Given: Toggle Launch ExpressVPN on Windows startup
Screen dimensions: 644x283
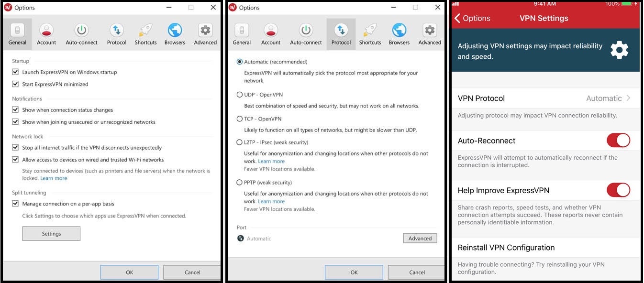Looking at the screenshot, I should coord(16,72).
